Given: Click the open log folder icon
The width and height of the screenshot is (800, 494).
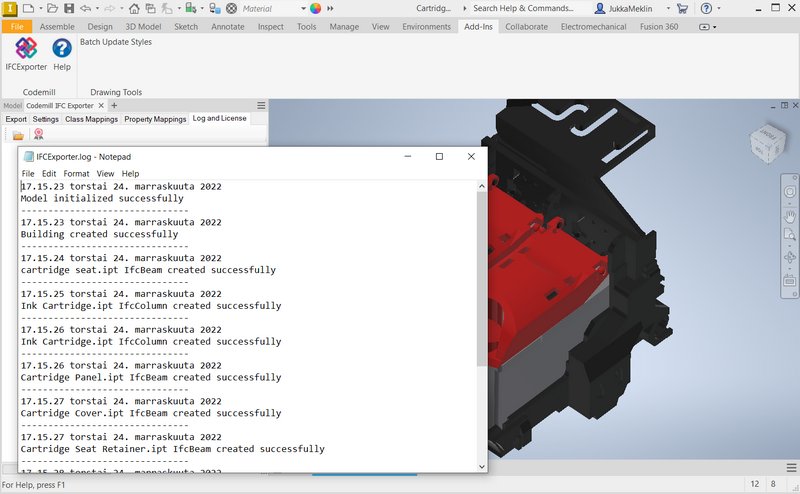Looking at the screenshot, I should pos(18,135).
